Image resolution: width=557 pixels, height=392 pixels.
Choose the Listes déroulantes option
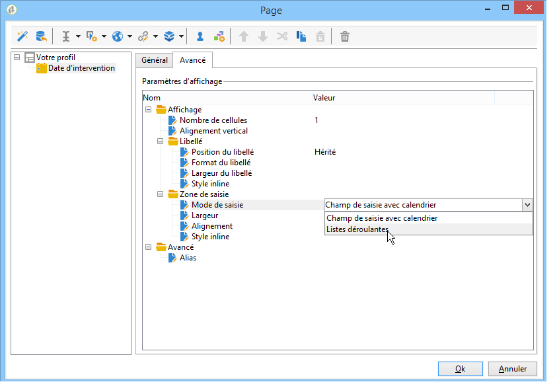click(x=429, y=229)
